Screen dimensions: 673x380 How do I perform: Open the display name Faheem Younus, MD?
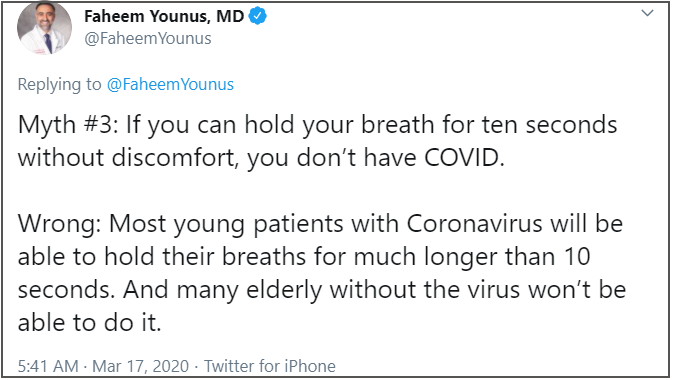click(x=164, y=16)
